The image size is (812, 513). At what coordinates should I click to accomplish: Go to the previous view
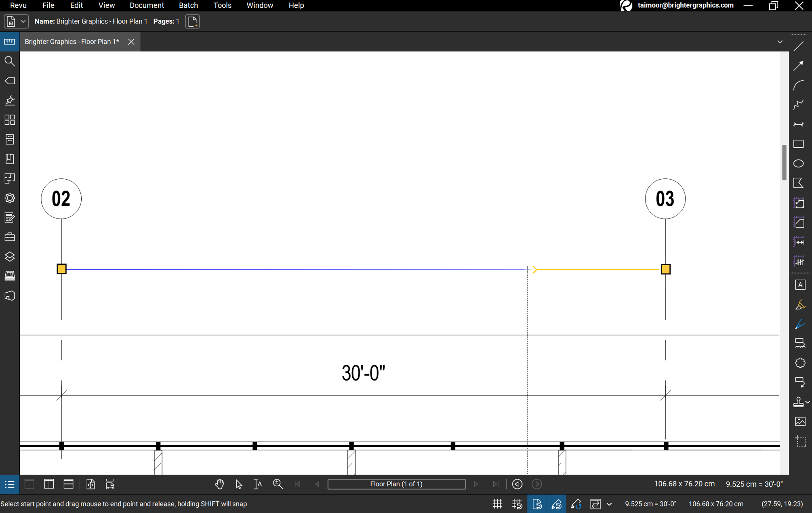point(517,484)
